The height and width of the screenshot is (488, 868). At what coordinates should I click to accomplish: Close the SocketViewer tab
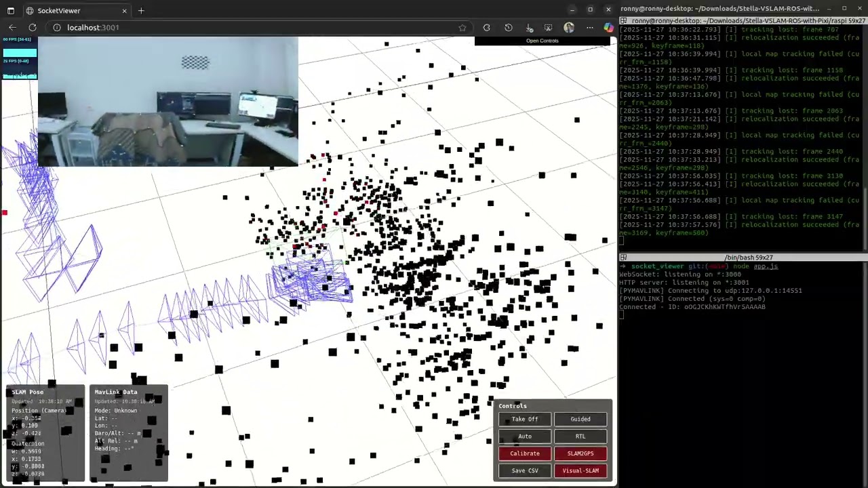click(x=124, y=11)
